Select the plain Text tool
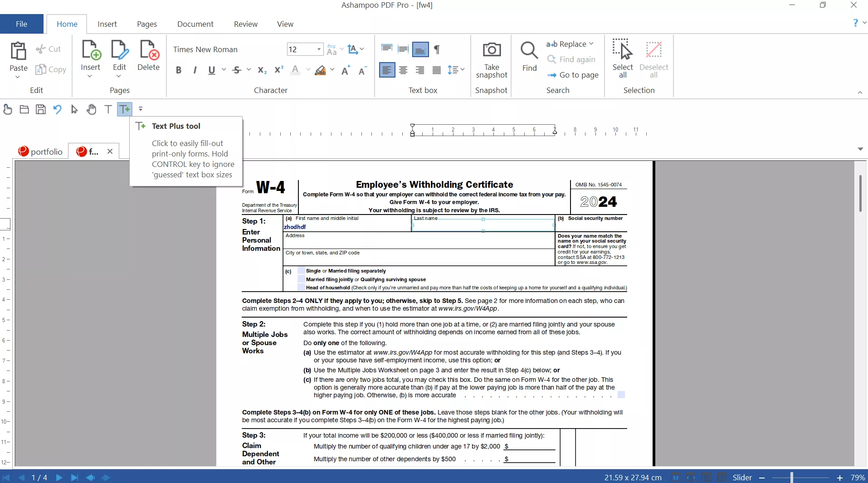This screenshot has width=868, height=483. click(x=108, y=109)
